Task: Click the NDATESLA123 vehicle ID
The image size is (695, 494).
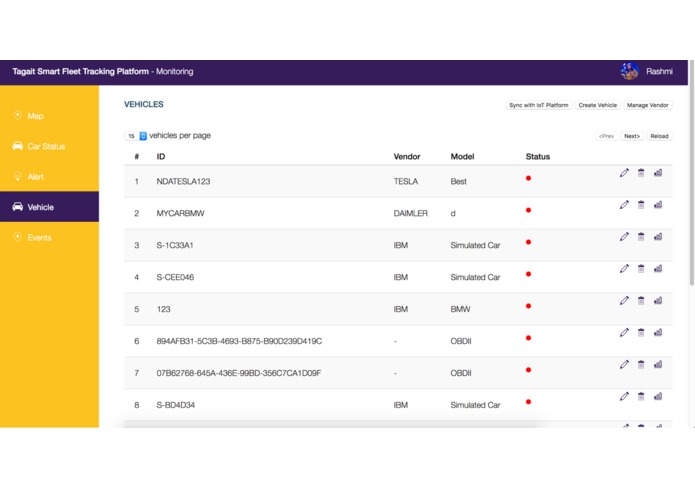Action: (183, 181)
